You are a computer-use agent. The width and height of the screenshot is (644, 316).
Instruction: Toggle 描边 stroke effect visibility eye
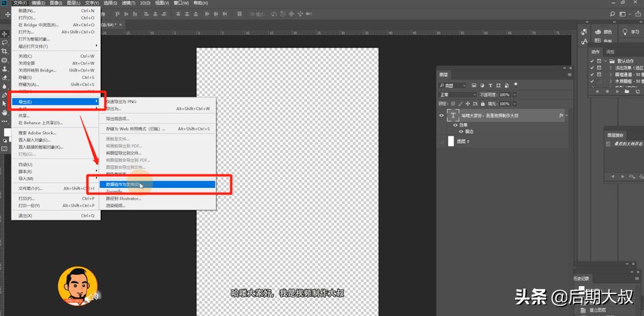tap(461, 132)
